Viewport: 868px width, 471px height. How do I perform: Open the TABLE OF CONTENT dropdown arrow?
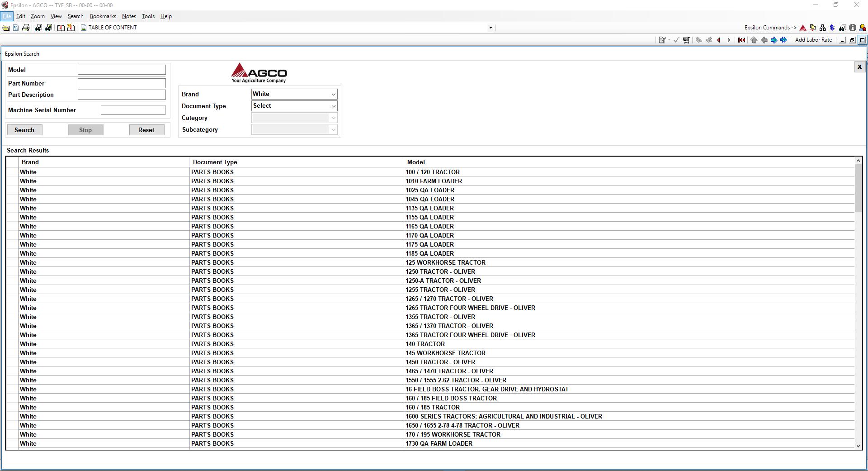click(x=491, y=28)
